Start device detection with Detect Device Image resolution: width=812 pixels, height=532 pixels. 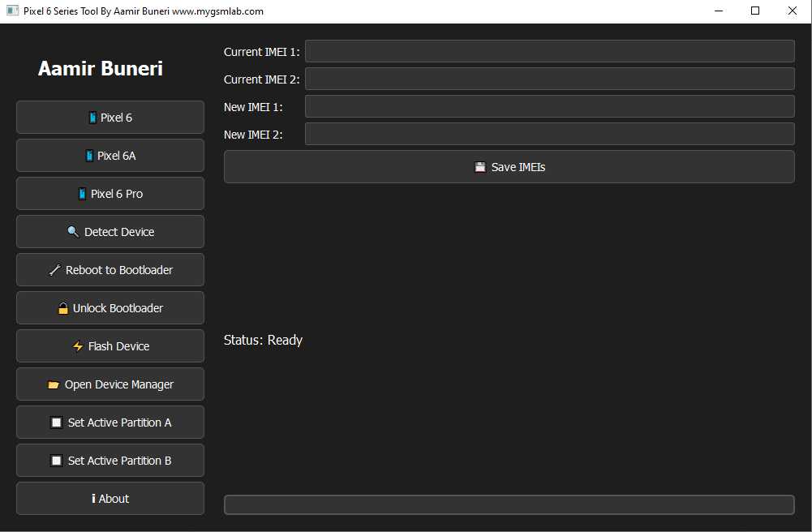[110, 231]
